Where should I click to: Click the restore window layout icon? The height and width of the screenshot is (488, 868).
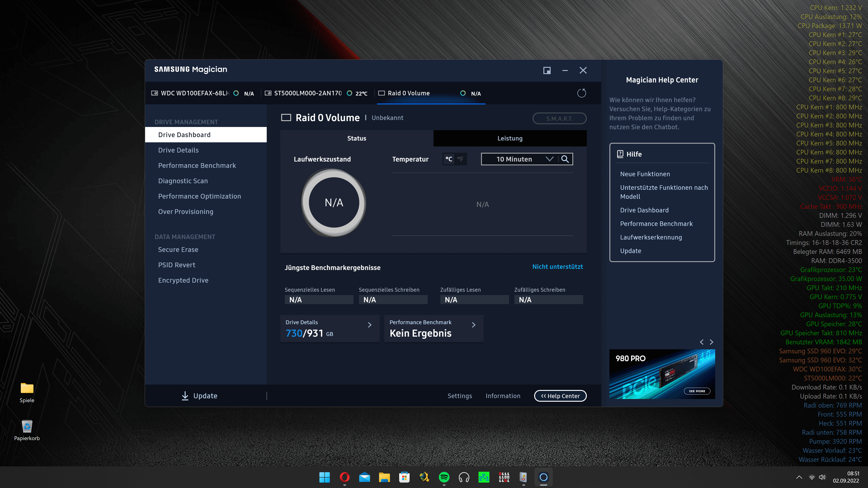point(547,70)
